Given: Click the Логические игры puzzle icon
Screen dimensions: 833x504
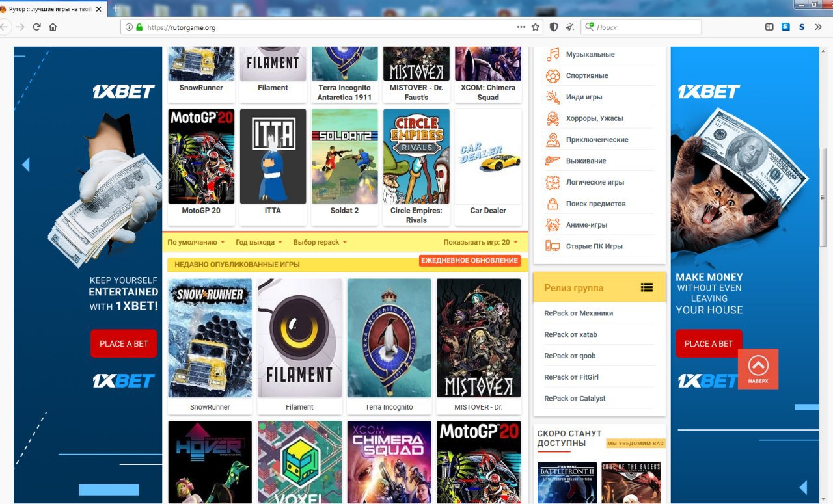Looking at the screenshot, I should [x=553, y=182].
